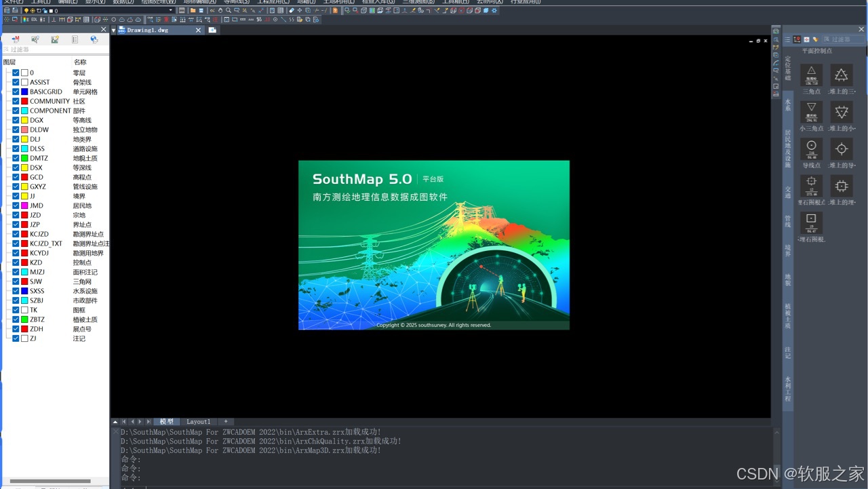Click the layer panel filter input field
The width and height of the screenshot is (868, 489).
pyautogui.click(x=54, y=50)
